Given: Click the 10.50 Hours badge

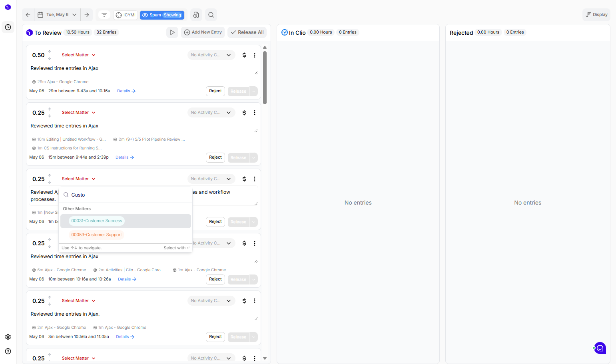Looking at the screenshot, I should tap(78, 32).
